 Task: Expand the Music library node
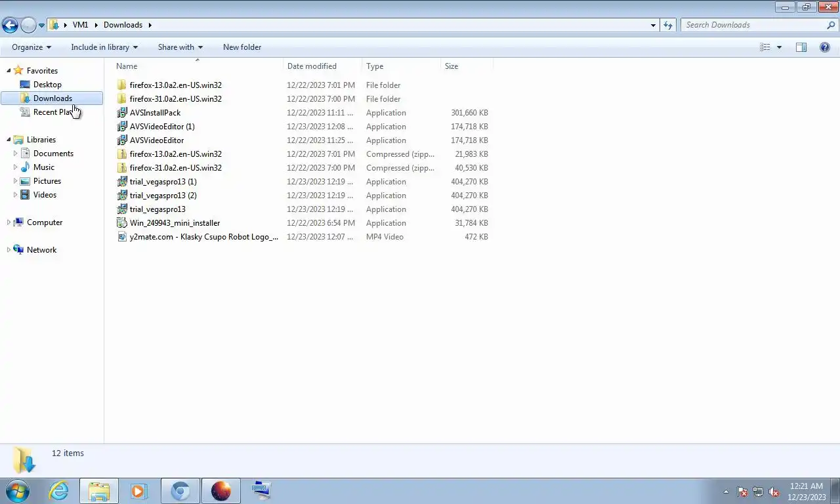coord(15,167)
